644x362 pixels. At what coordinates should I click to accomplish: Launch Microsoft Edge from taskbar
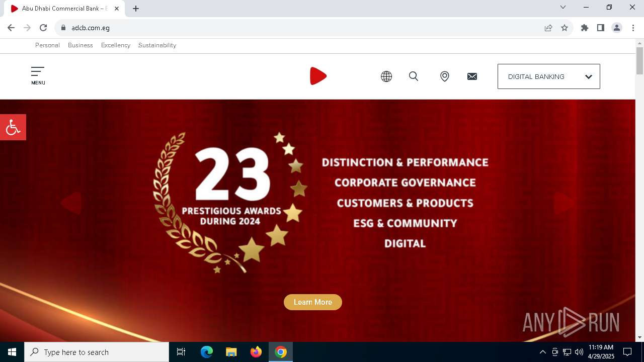coord(207,352)
